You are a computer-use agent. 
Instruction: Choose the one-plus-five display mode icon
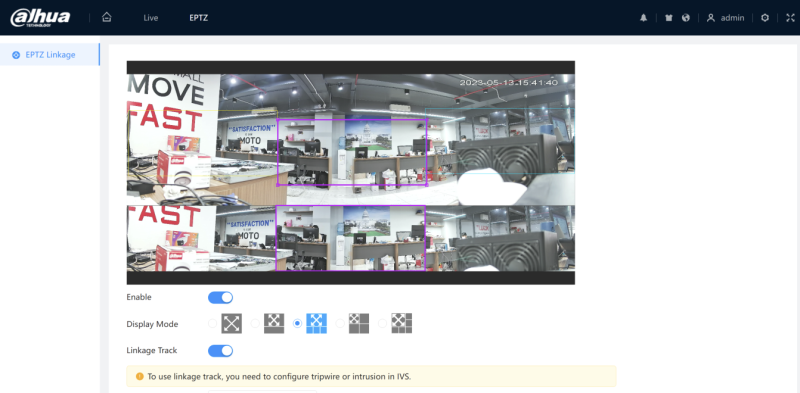coord(402,324)
